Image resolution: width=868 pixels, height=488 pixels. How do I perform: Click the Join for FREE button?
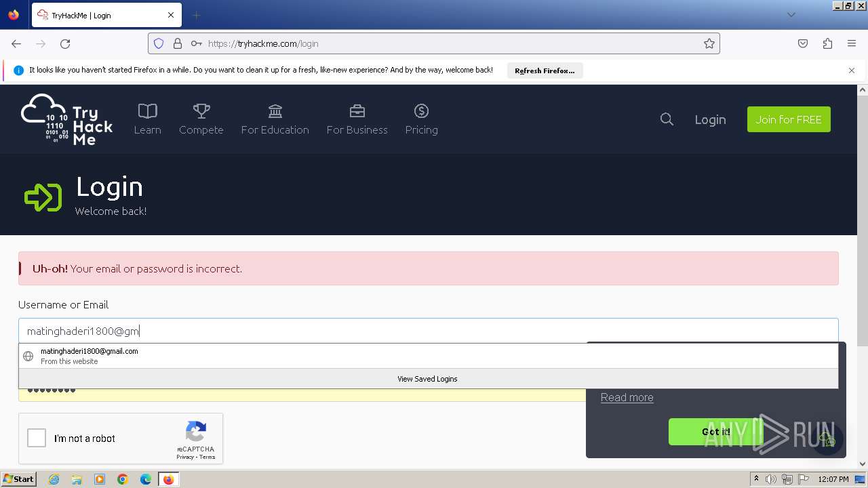789,119
